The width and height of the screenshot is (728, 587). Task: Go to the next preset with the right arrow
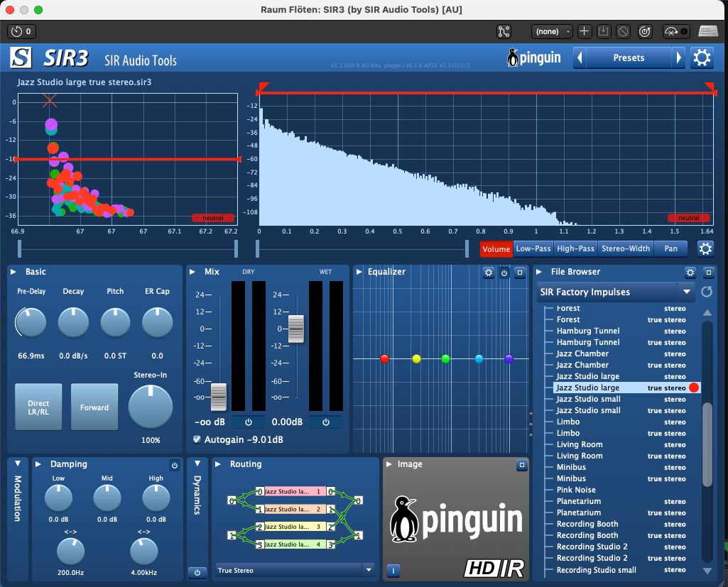(x=679, y=58)
